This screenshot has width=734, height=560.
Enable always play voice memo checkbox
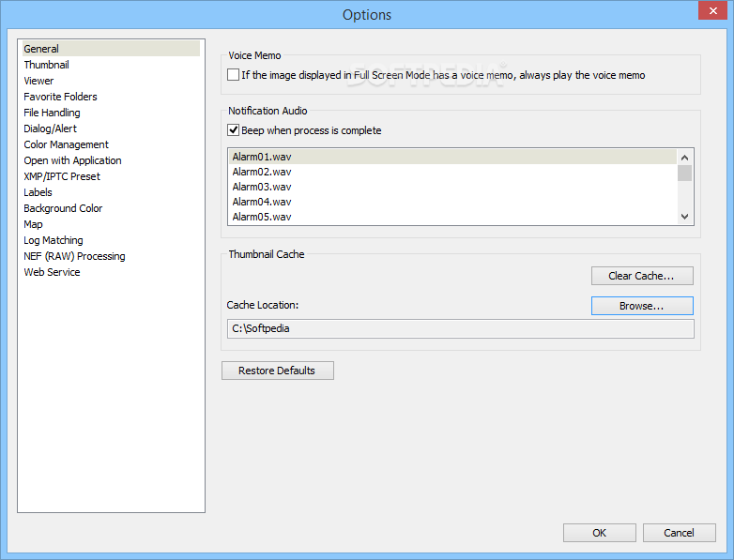pos(233,75)
